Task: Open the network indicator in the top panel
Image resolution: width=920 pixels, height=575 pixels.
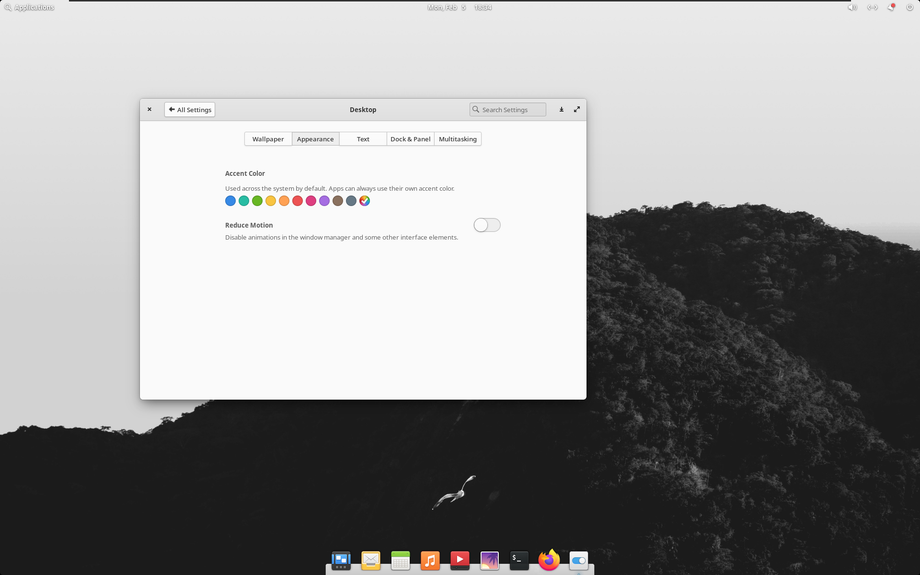Action: (x=872, y=8)
